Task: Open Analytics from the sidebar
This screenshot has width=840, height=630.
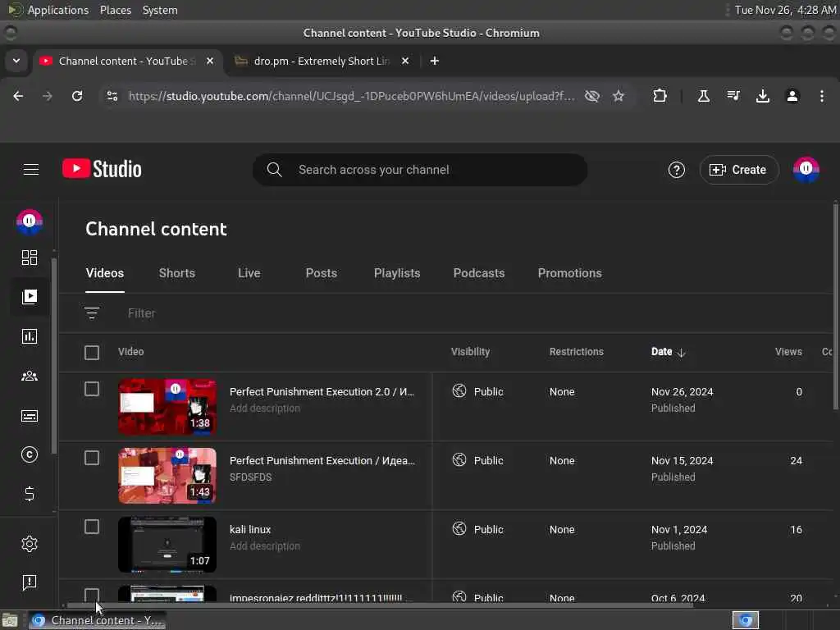Action: pos(30,336)
